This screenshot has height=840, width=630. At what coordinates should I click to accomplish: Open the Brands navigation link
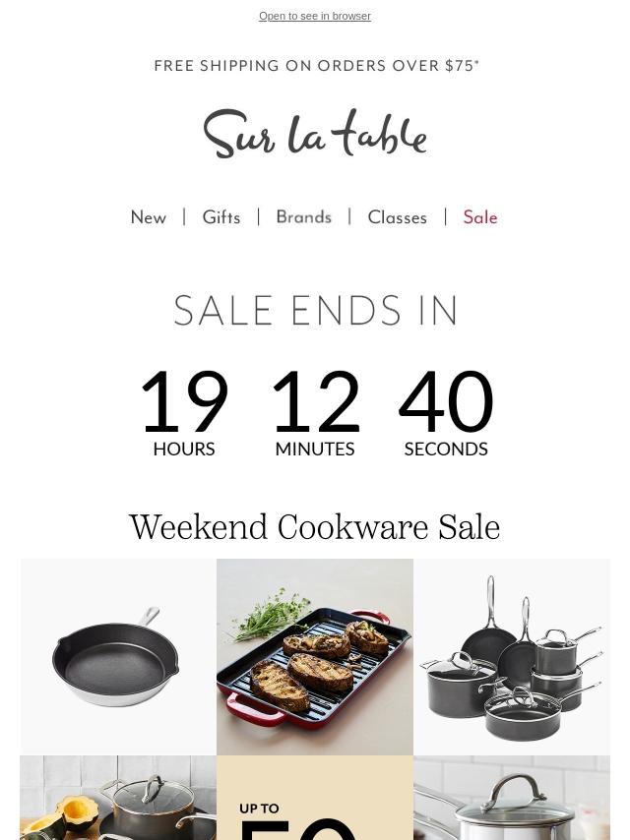coord(303,217)
